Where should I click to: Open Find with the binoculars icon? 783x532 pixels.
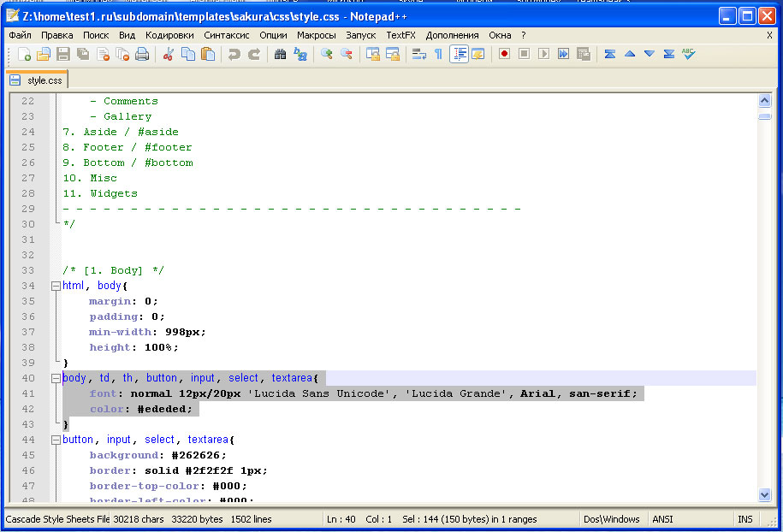point(280,54)
